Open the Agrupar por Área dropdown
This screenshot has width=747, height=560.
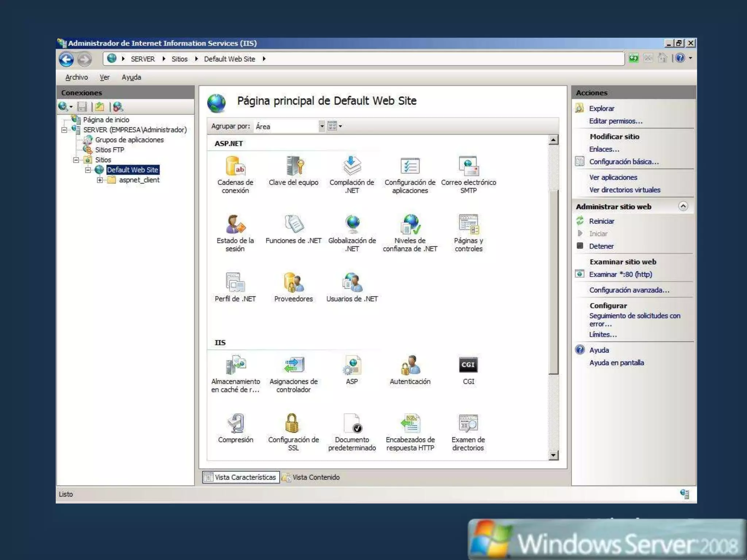[321, 126]
